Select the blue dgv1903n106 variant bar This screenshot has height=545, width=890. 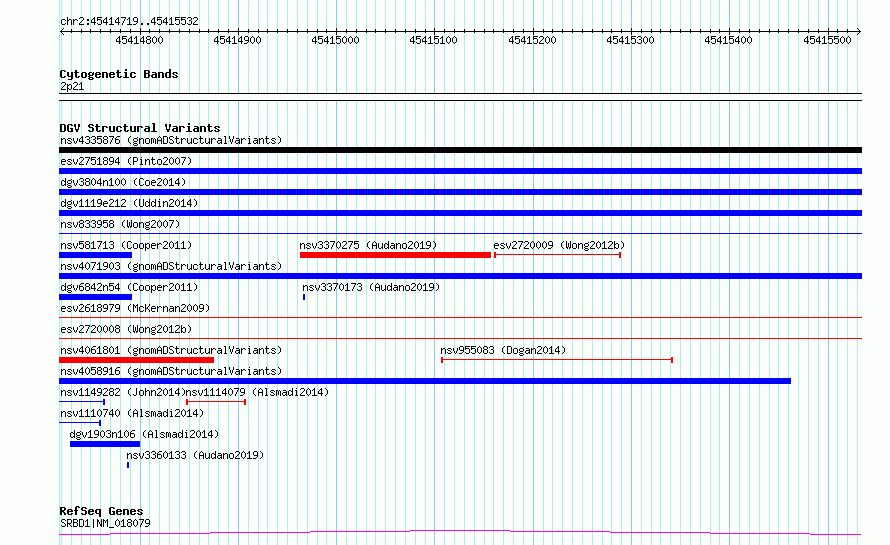(x=105, y=444)
